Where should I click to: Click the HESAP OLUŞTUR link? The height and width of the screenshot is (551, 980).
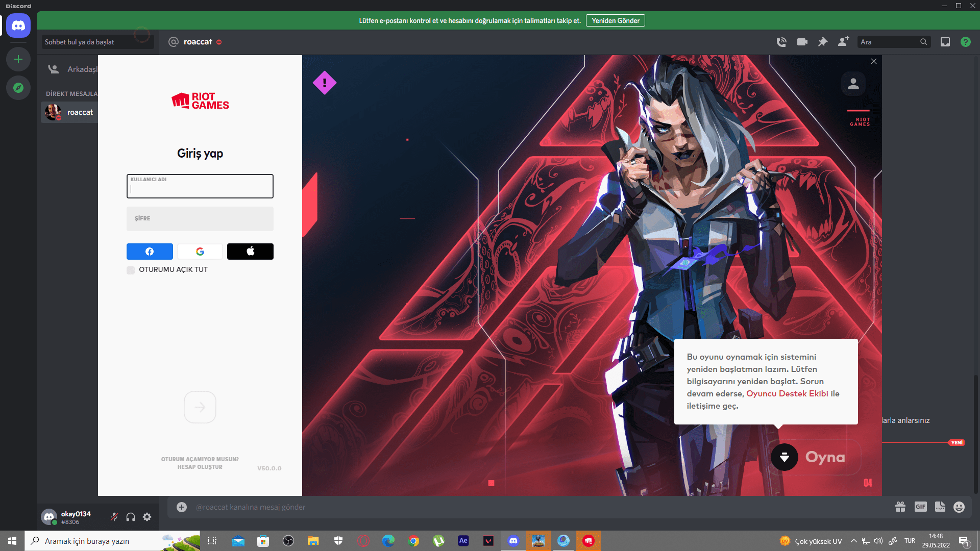coord(200,467)
